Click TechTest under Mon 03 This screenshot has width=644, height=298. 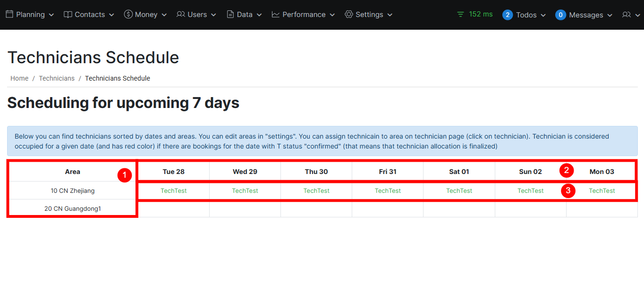[x=602, y=191]
